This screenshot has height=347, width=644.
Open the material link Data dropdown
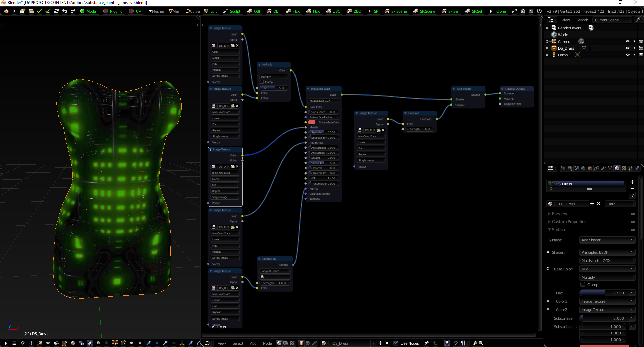620,204
